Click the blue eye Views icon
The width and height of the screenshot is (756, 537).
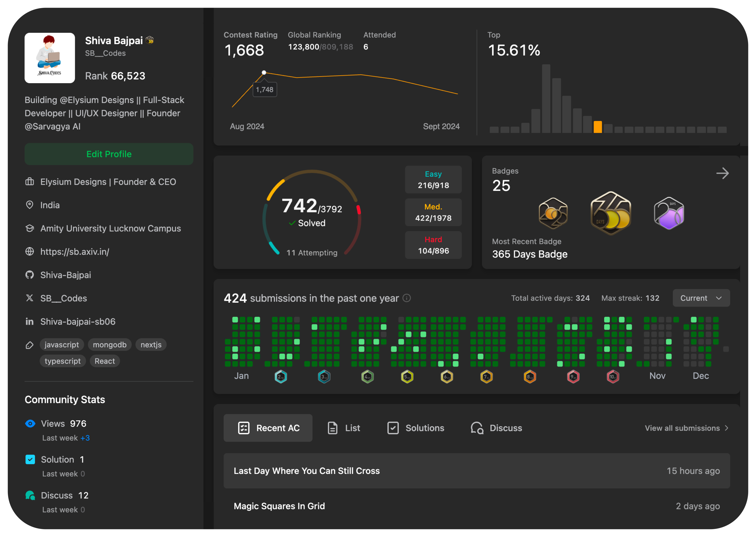(x=30, y=424)
